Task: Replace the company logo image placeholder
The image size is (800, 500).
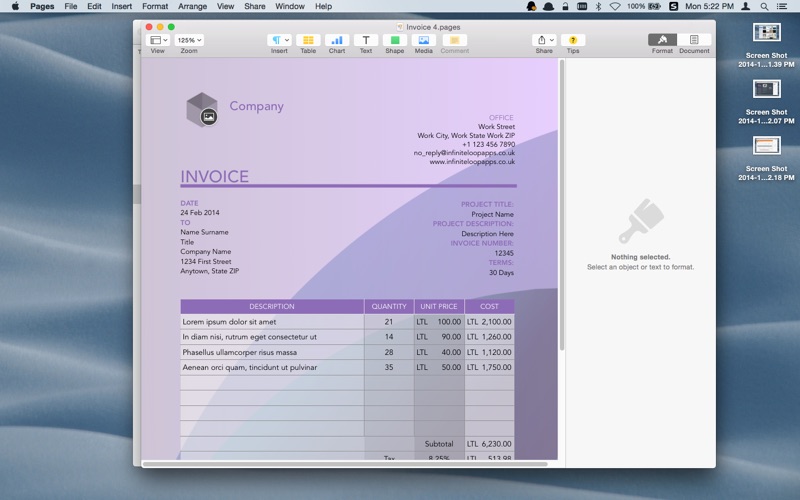Action: tap(208, 116)
